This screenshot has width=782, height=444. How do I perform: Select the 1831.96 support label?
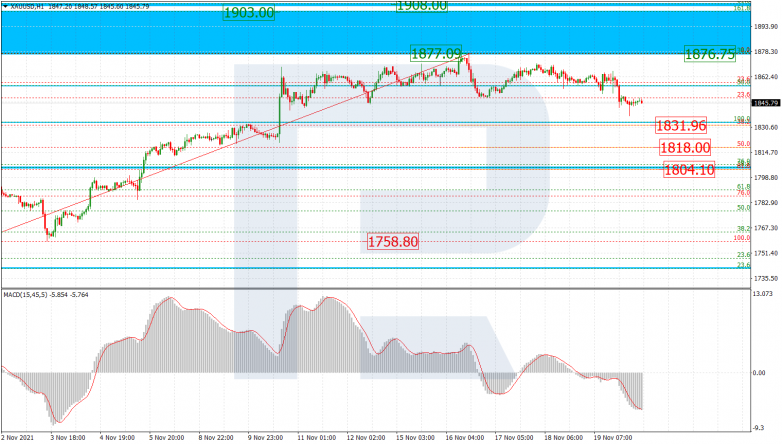click(681, 126)
